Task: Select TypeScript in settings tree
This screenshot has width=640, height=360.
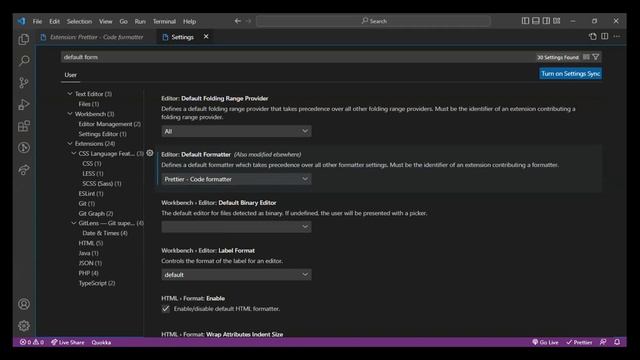Action: point(97,283)
